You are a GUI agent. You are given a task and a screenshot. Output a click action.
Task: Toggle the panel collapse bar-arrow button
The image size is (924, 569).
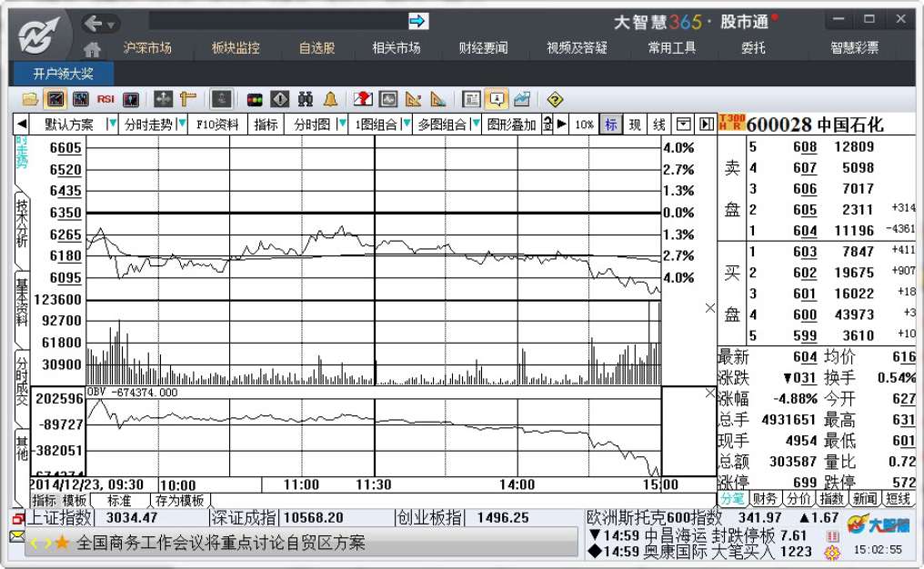pos(706,125)
